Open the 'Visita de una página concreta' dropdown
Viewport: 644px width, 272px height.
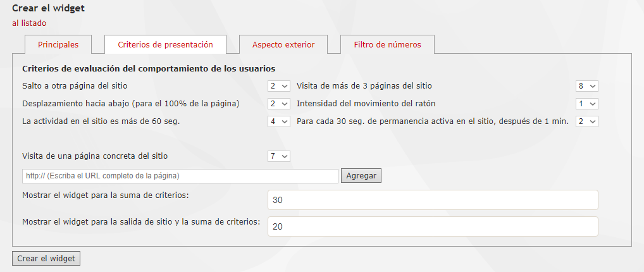pos(278,156)
